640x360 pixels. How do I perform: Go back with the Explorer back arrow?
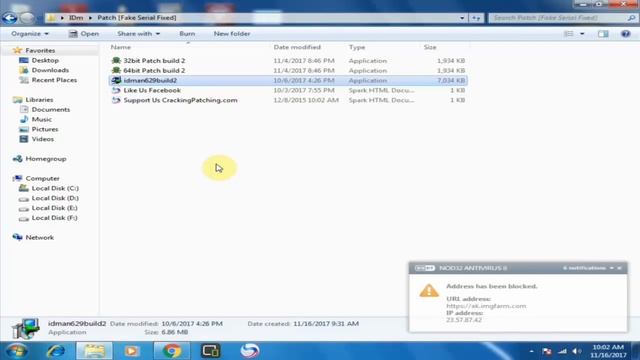point(9,18)
